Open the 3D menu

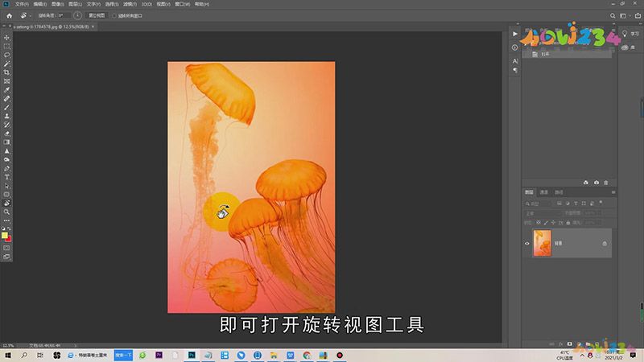147,4
